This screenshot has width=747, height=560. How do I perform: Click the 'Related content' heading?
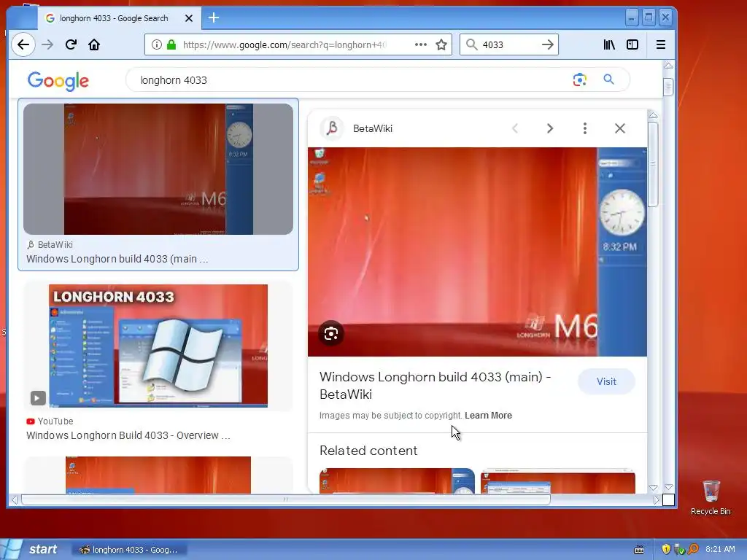pyautogui.click(x=368, y=451)
